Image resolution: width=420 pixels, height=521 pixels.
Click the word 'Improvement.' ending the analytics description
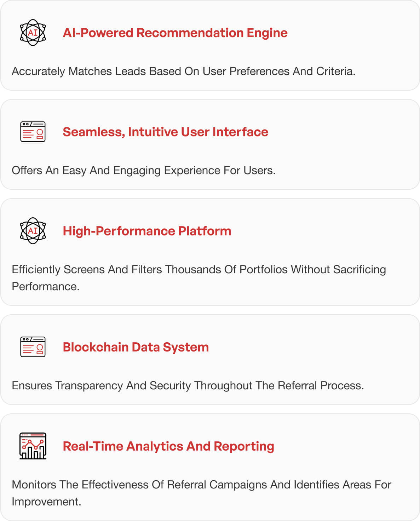point(46,502)
